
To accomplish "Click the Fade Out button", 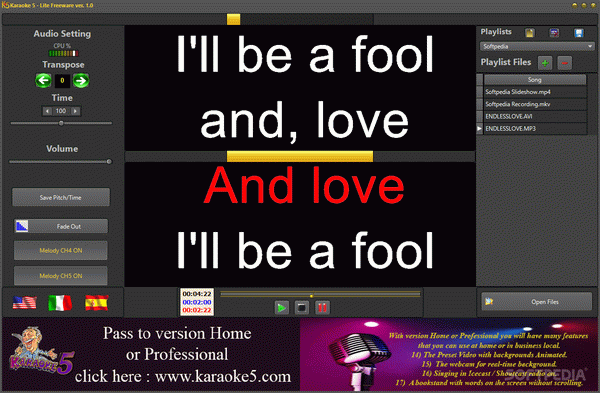I will point(61,226).
